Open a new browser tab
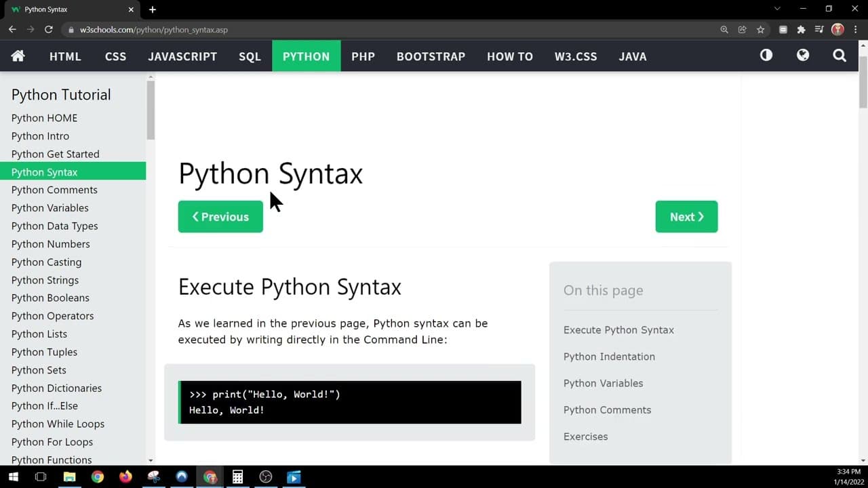The height and width of the screenshot is (488, 868). tap(153, 9)
